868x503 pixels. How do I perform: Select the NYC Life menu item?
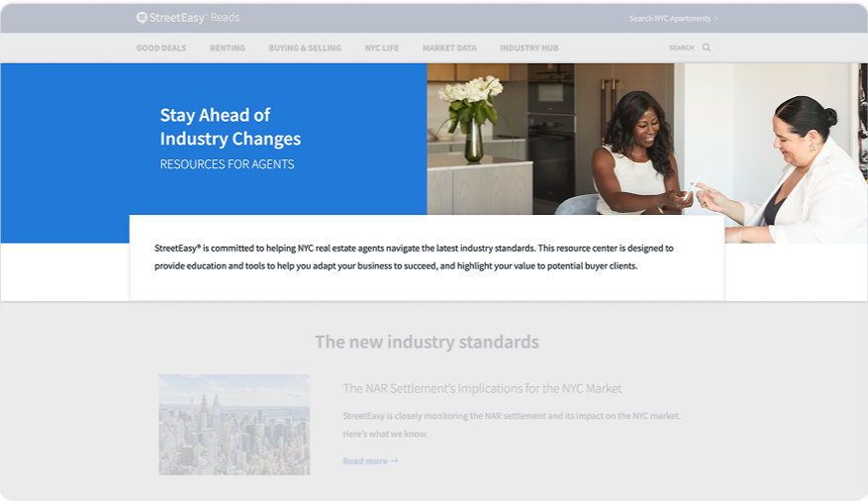click(382, 49)
